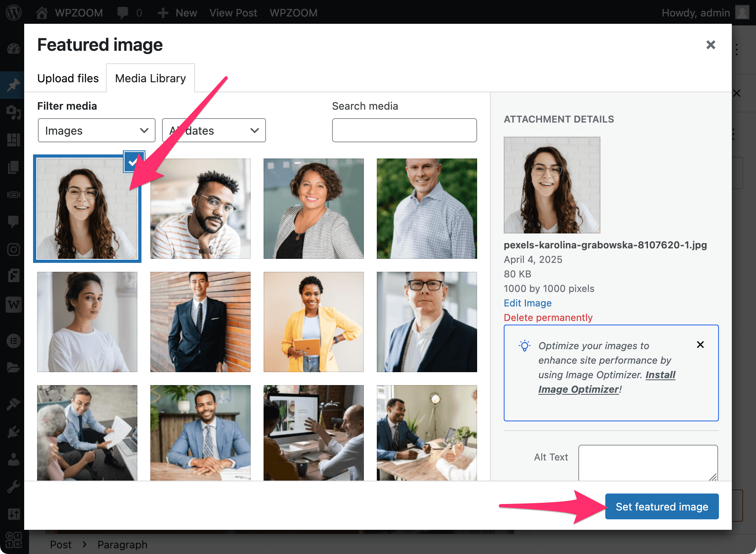Switch to the Media Library tab
The image size is (756, 554).
[x=150, y=78]
